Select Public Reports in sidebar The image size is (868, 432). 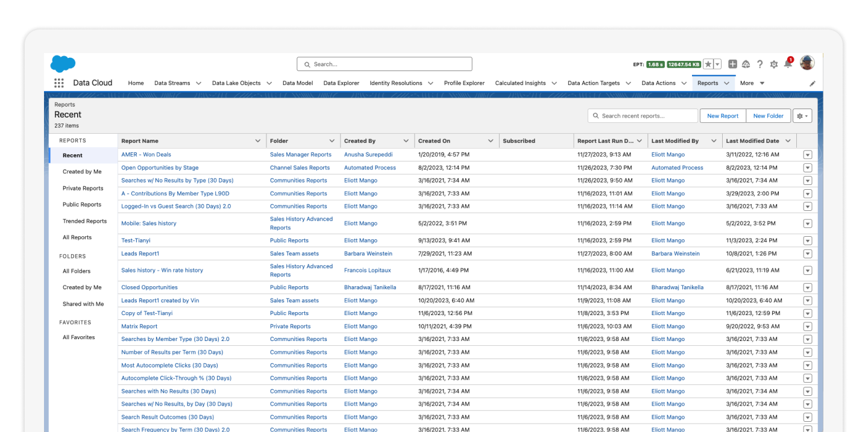coord(82,205)
